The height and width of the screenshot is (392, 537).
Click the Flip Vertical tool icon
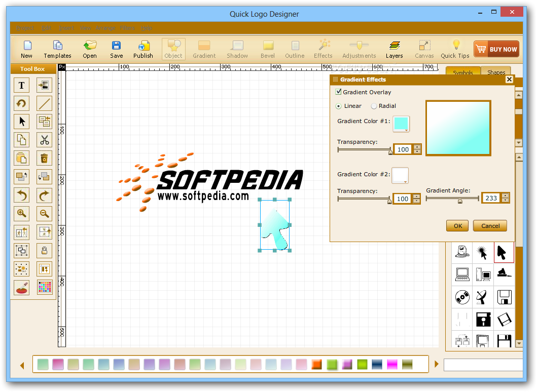(45, 232)
